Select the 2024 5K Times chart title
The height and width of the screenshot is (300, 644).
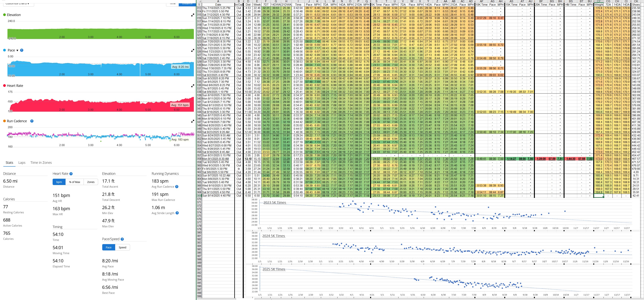273,236
